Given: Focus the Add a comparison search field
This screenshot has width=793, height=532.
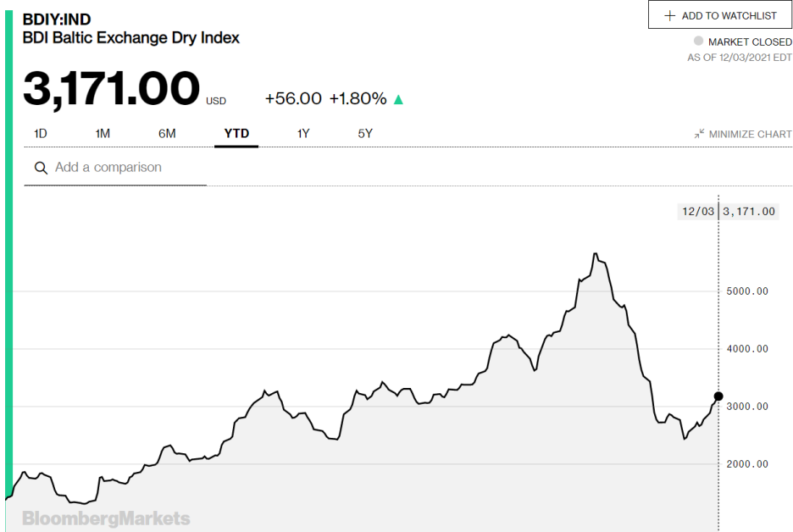Looking at the screenshot, I should [x=115, y=168].
